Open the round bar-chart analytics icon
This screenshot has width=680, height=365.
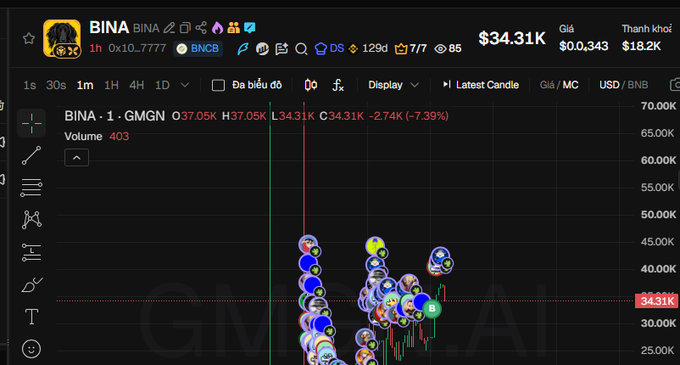pos(262,49)
